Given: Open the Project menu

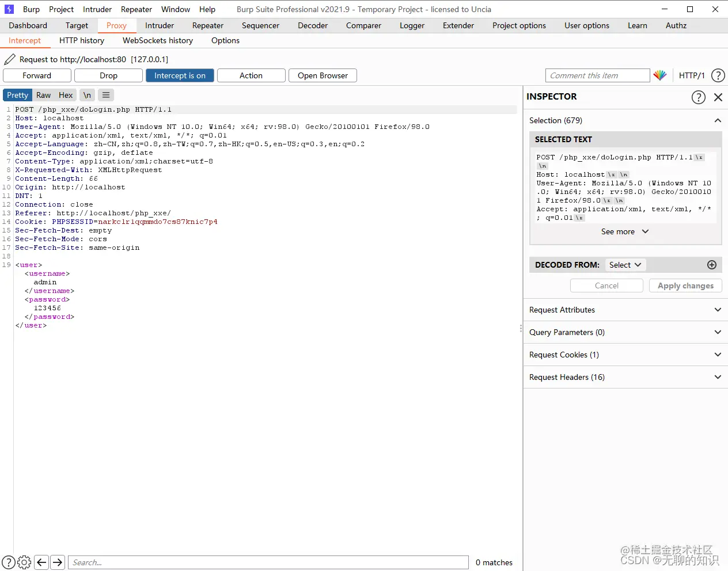Looking at the screenshot, I should click(61, 9).
